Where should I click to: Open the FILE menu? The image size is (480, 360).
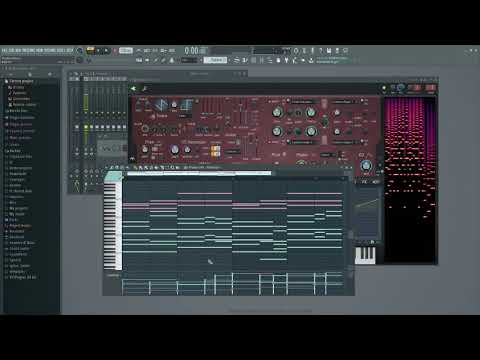click(4, 50)
